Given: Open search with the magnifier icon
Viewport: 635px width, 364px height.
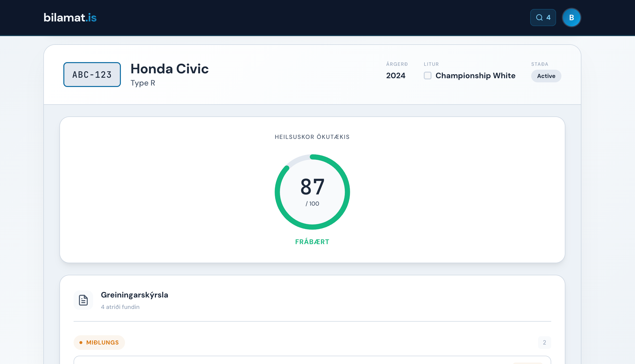Looking at the screenshot, I should tap(539, 18).
